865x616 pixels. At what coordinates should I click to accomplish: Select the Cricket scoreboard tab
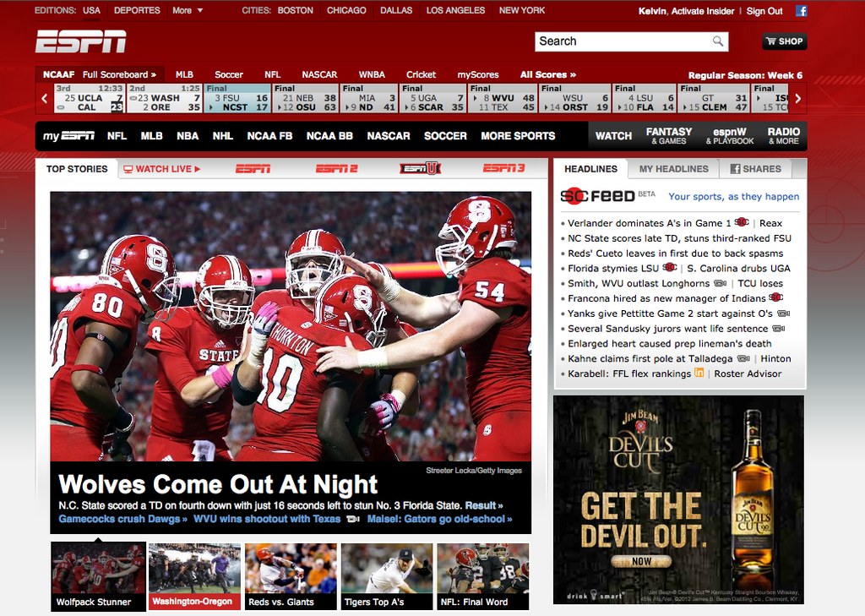pyautogui.click(x=421, y=74)
